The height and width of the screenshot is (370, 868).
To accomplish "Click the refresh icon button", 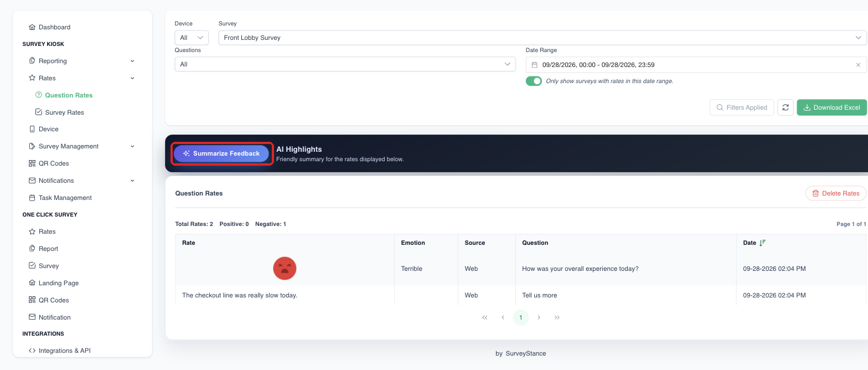I will [786, 107].
